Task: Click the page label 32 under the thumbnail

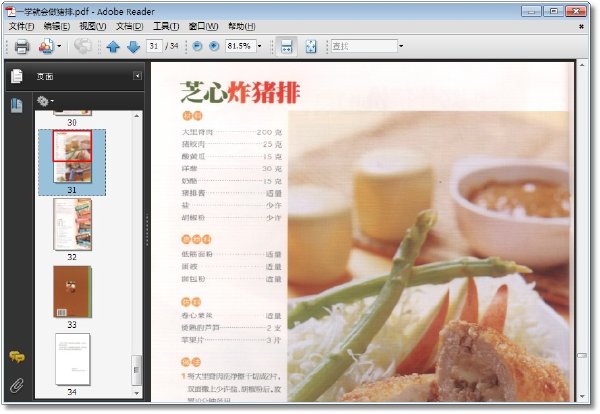Action: click(72, 257)
